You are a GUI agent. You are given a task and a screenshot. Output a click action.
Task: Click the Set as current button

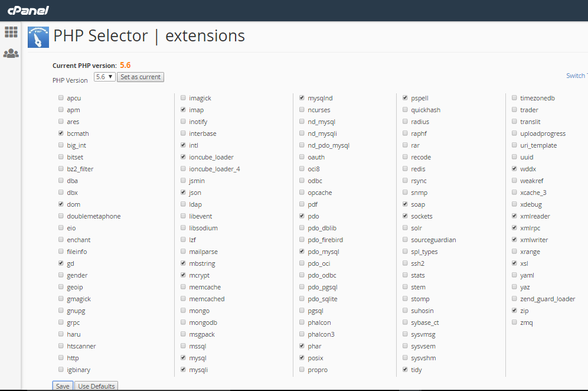click(140, 77)
